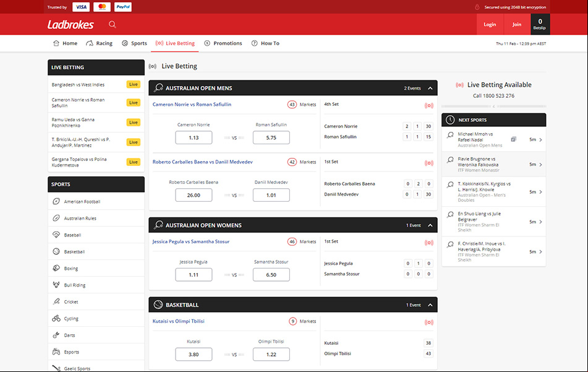The image size is (588, 372).
Task: Collapse the Australian Open Womens section
Action: click(430, 225)
